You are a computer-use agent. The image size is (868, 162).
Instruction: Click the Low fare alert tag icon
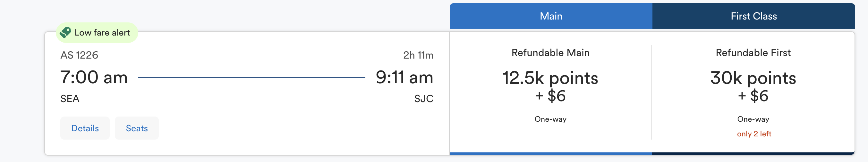click(65, 32)
